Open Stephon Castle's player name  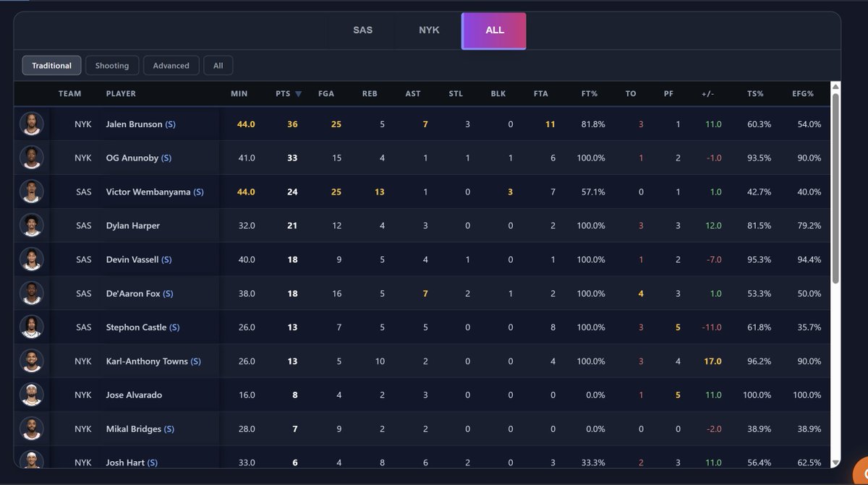pos(136,327)
